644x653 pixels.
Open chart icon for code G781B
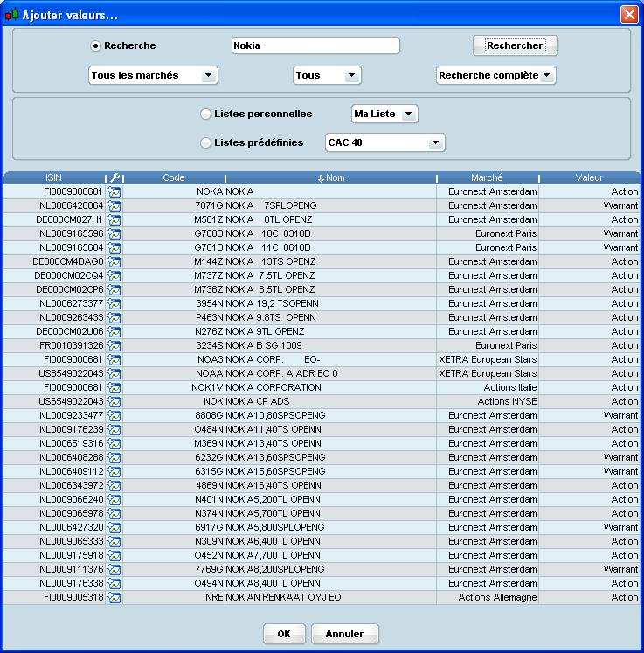pyautogui.click(x=114, y=247)
